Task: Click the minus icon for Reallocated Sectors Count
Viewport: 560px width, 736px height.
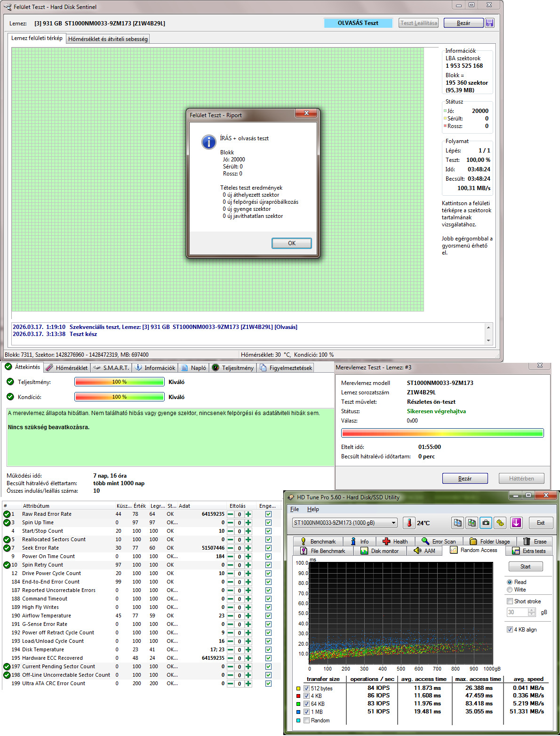Action: click(x=230, y=540)
